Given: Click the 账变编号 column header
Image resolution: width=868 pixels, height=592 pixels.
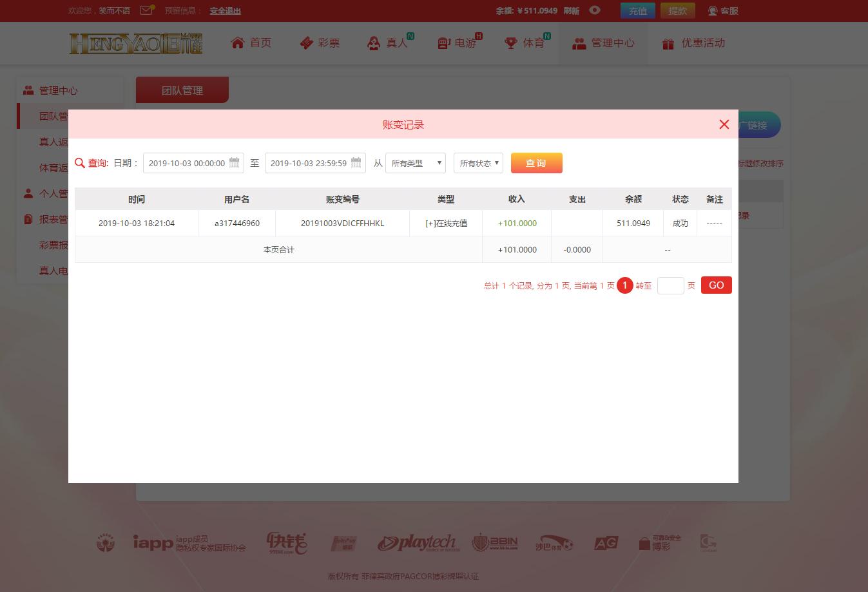Looking at the screenshot, I should [343, 199].
